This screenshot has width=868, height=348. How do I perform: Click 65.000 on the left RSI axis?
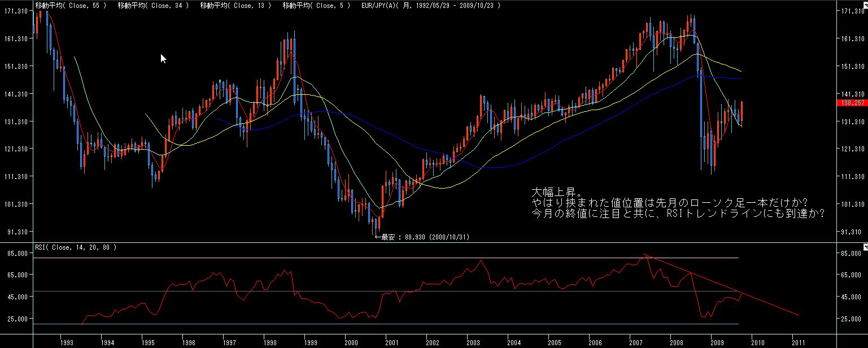16,275
